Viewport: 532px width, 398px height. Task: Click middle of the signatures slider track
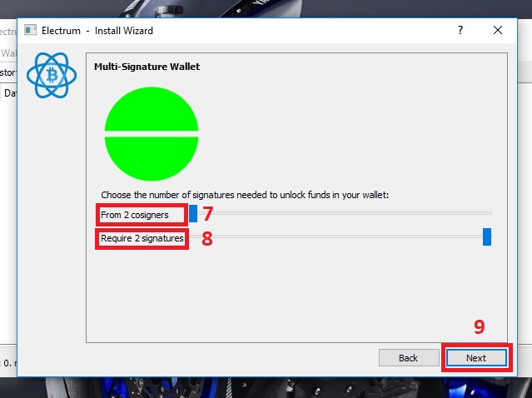tap(341, 236)
